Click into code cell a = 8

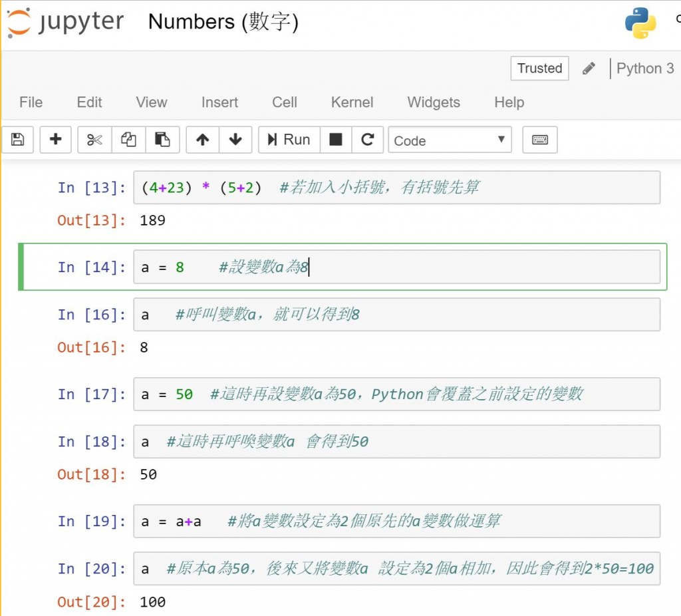(x=396, y=267)
